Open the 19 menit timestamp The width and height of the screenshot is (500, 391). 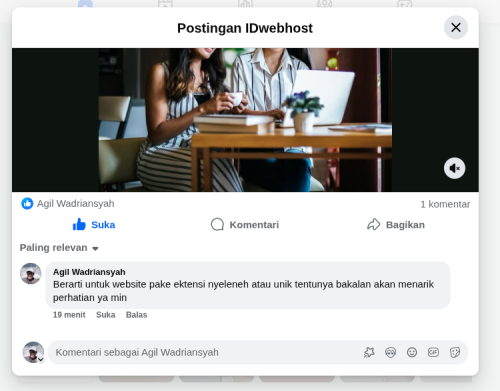[69, 315]
